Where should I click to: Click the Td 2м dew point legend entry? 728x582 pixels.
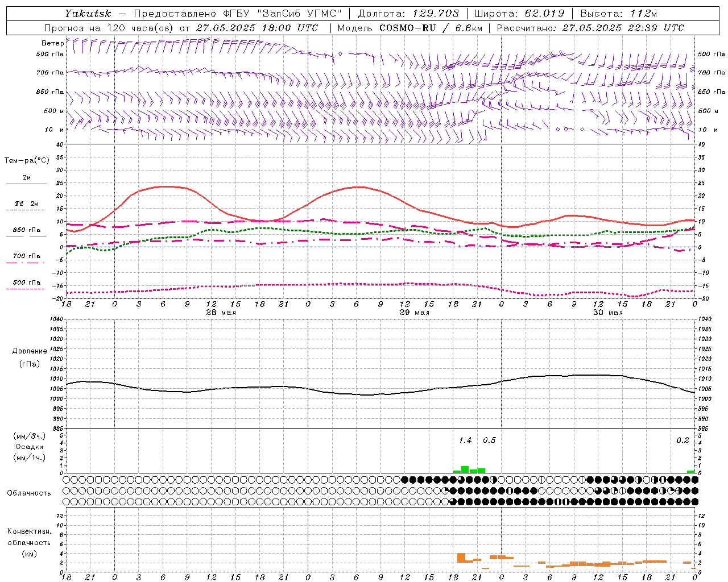[x=27, y=203]
